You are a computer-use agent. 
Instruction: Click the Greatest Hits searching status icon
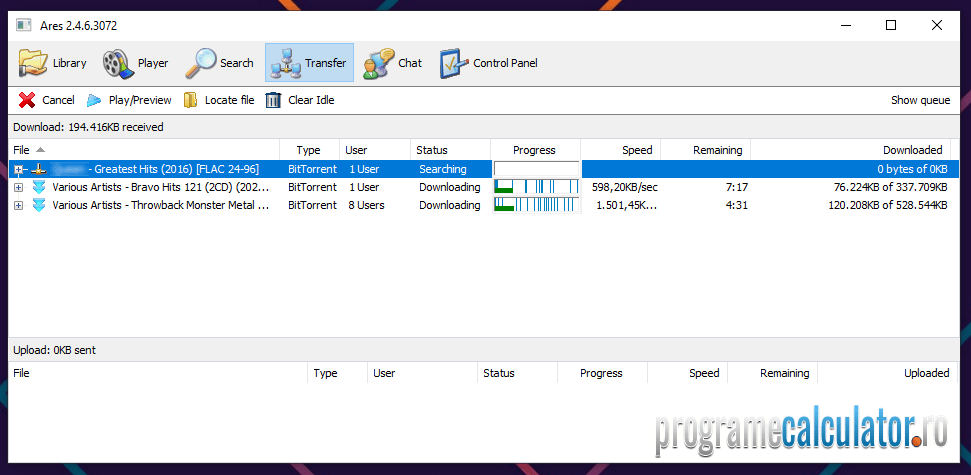pos(39,169)
